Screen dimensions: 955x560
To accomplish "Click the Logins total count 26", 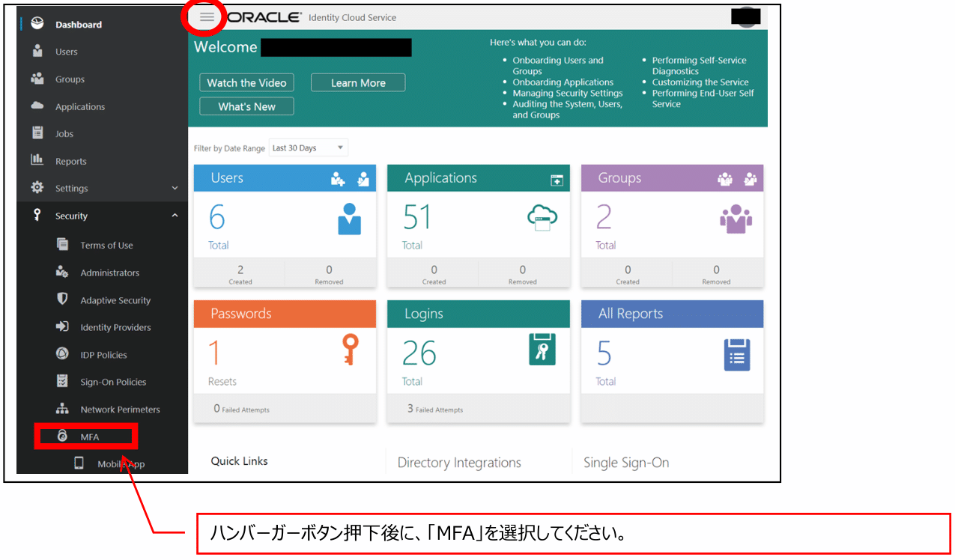I will tap(419, 353).
